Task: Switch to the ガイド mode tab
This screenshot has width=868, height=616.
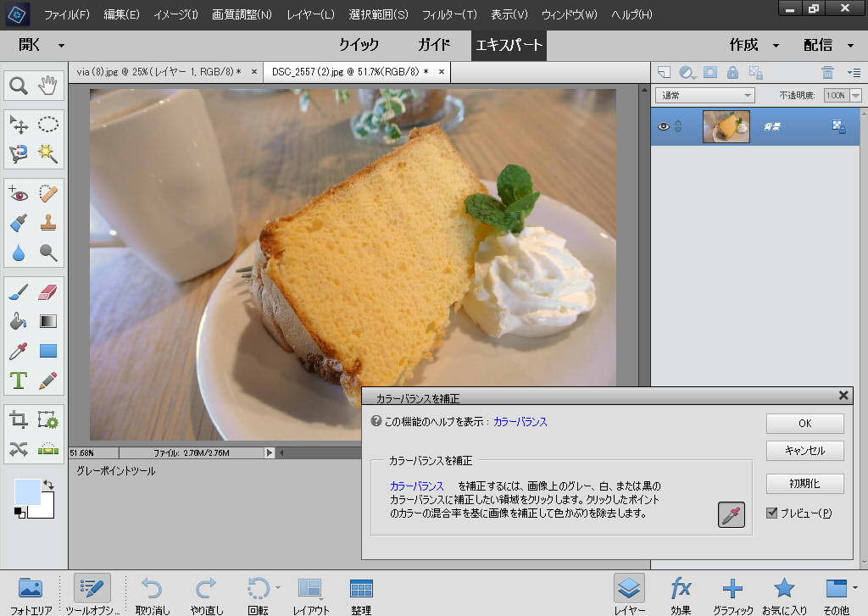Action: click(x=434, y=45)
